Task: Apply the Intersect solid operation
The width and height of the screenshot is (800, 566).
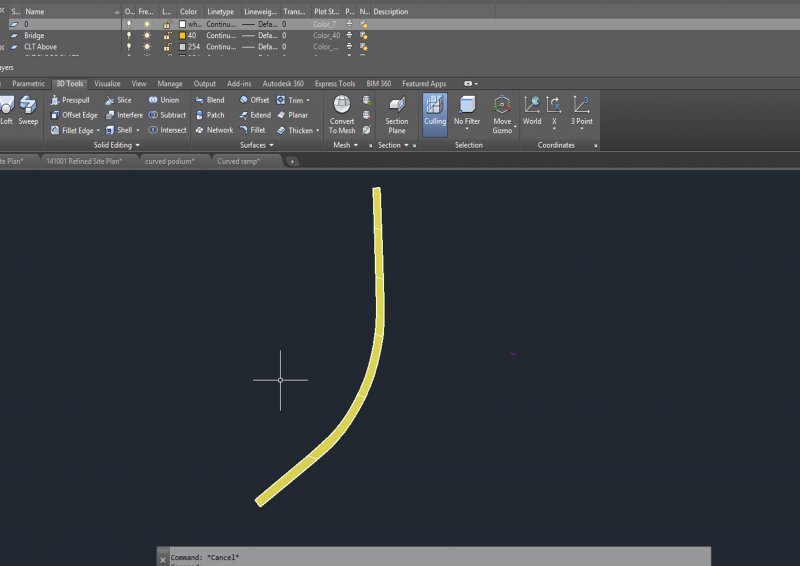Action: click(x=167, y=130)
